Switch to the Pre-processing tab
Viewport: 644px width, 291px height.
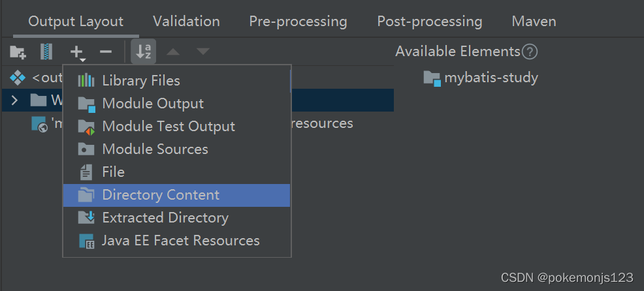click(x=298, y=22)
